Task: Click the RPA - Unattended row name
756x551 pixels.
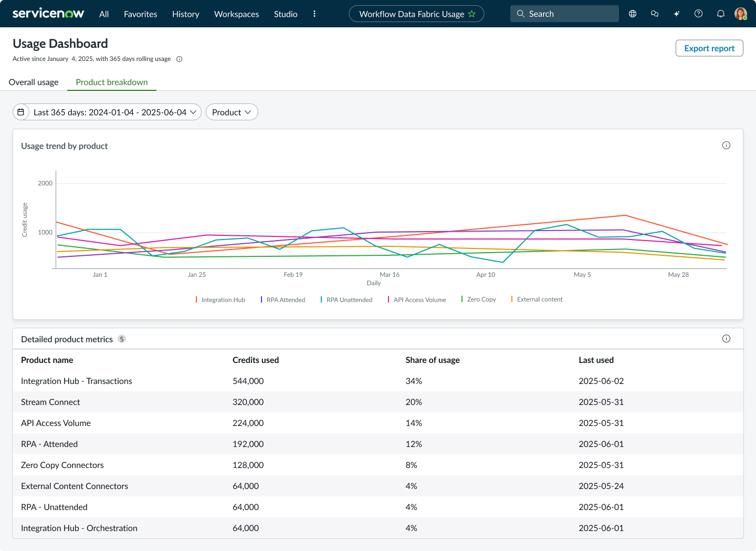Action: (x=54, y=507)
